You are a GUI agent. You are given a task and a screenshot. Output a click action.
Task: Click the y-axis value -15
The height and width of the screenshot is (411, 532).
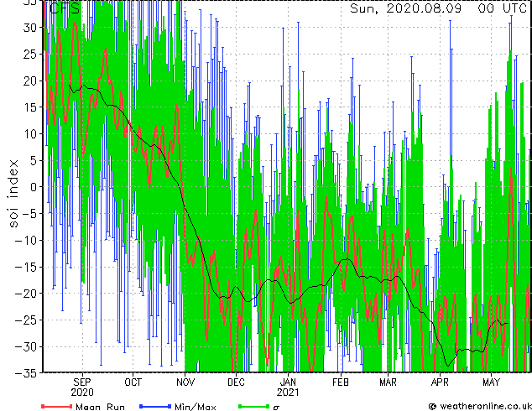coord(26,267)
